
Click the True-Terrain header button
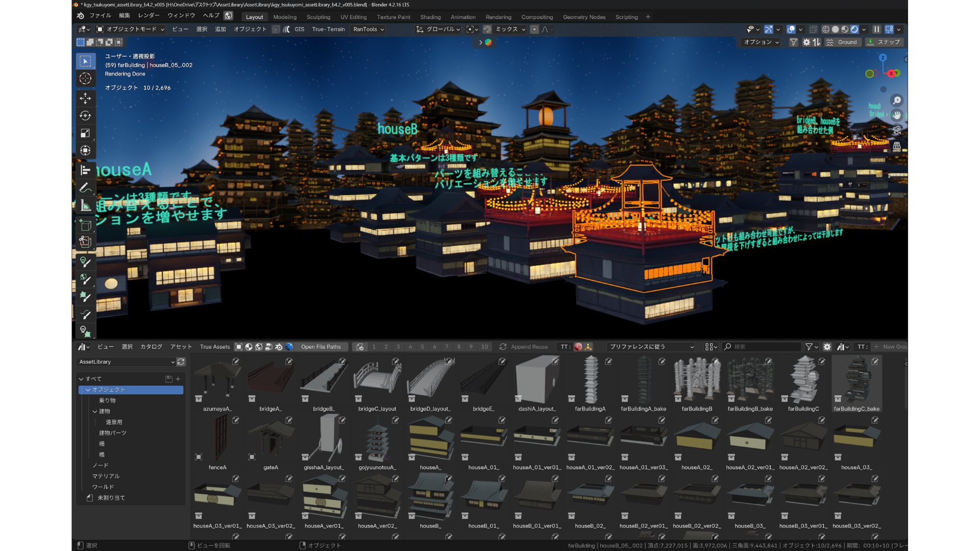coord(328,30)
